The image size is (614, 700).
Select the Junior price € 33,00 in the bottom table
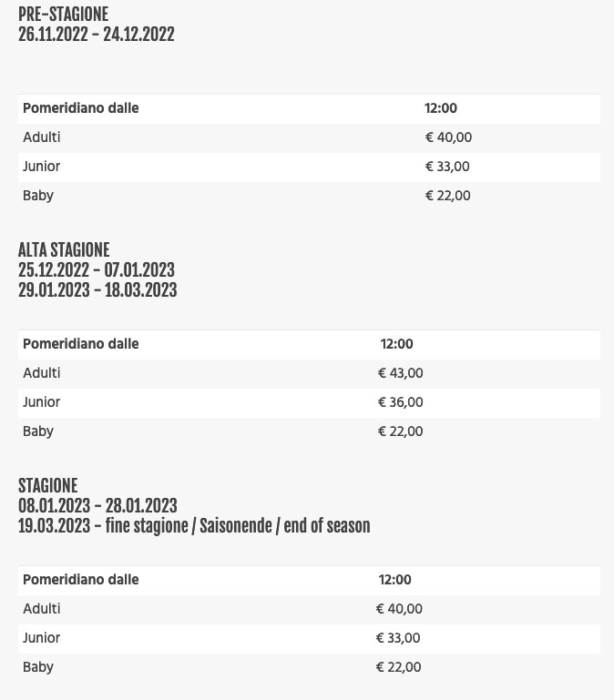(x=398, y=638)
